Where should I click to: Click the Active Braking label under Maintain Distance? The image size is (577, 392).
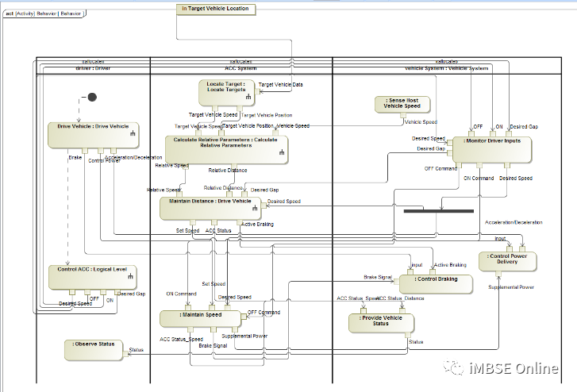(258, 224)
